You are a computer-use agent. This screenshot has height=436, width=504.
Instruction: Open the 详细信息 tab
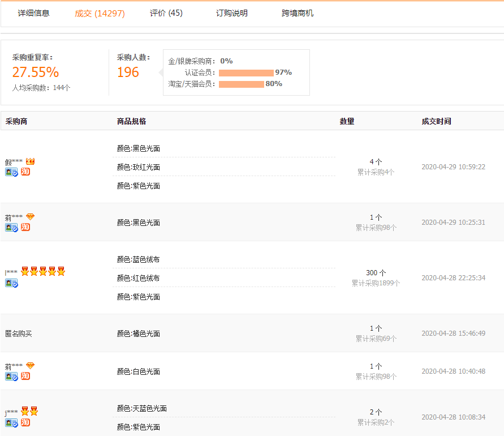click(x=32, y=12)
